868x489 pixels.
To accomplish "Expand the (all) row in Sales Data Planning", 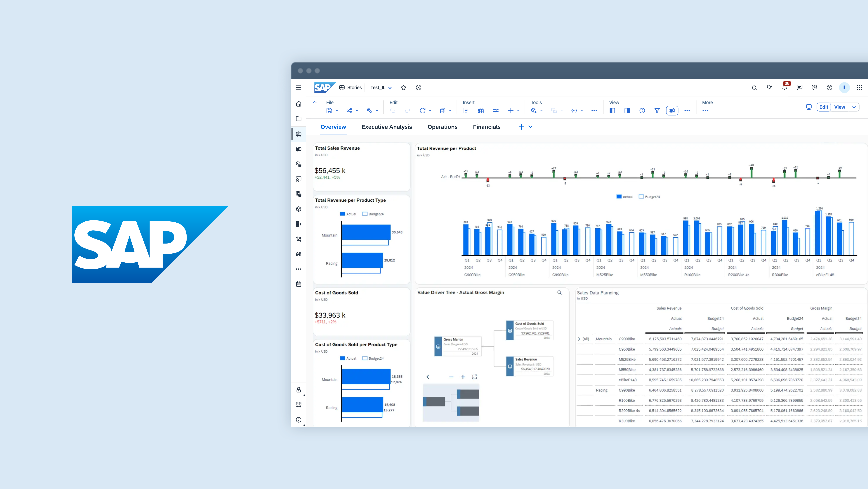I will (x=579, y=339).
